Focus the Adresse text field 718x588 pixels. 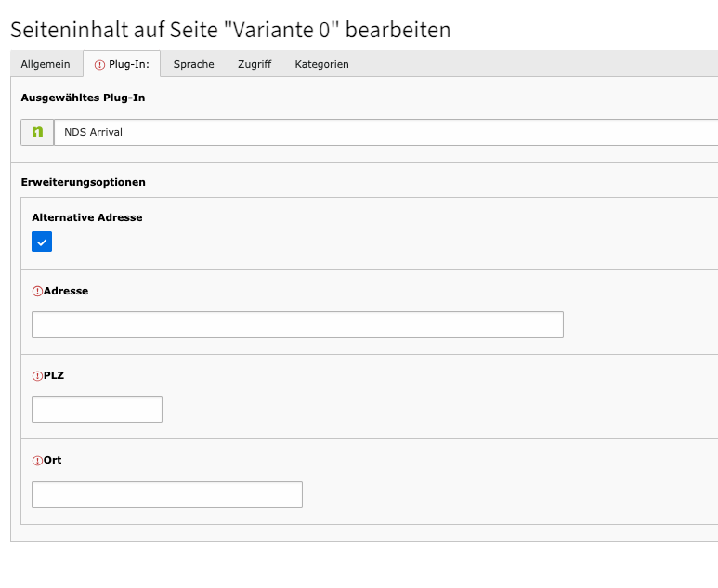tap(297, 325)
